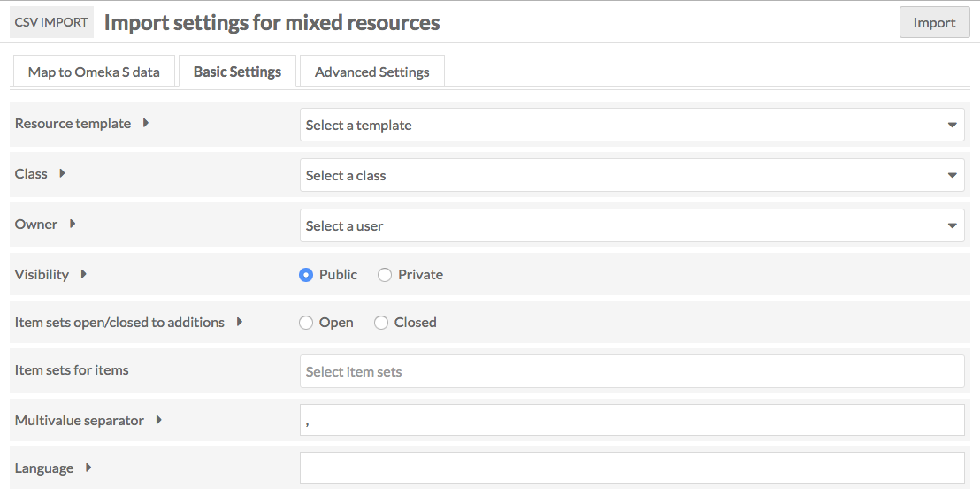Expand the Multivalue separator info arrow
Viewport: 980px width, 495px height.
tap(158, 420)
